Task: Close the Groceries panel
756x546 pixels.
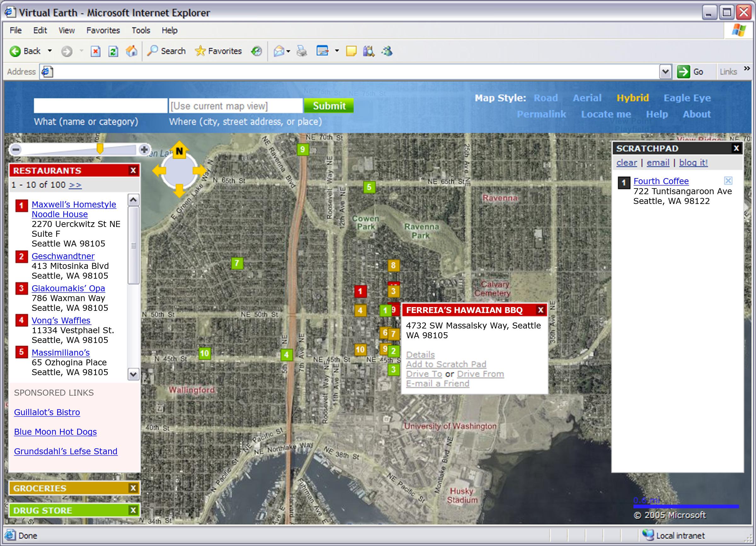Action: [x=133, y=488]
